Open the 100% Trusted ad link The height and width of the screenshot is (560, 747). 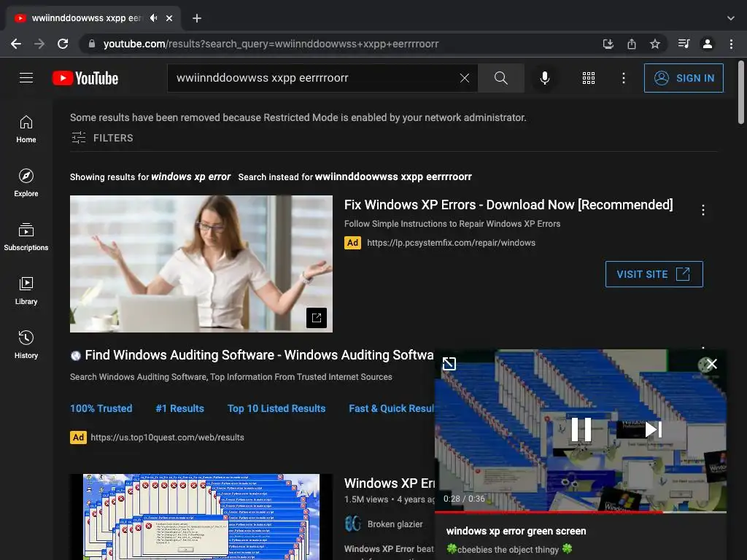click(x=101, y=408)
